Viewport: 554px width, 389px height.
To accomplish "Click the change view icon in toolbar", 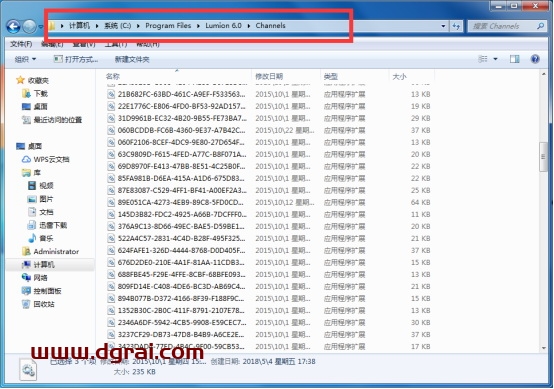I will click(x=483, y=59).
